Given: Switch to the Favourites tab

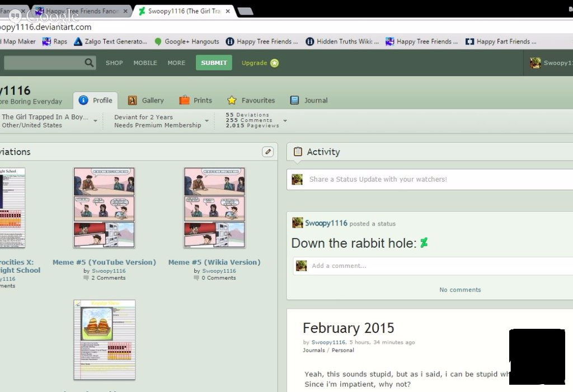Looking at the screenshot, I should (251, 101).
